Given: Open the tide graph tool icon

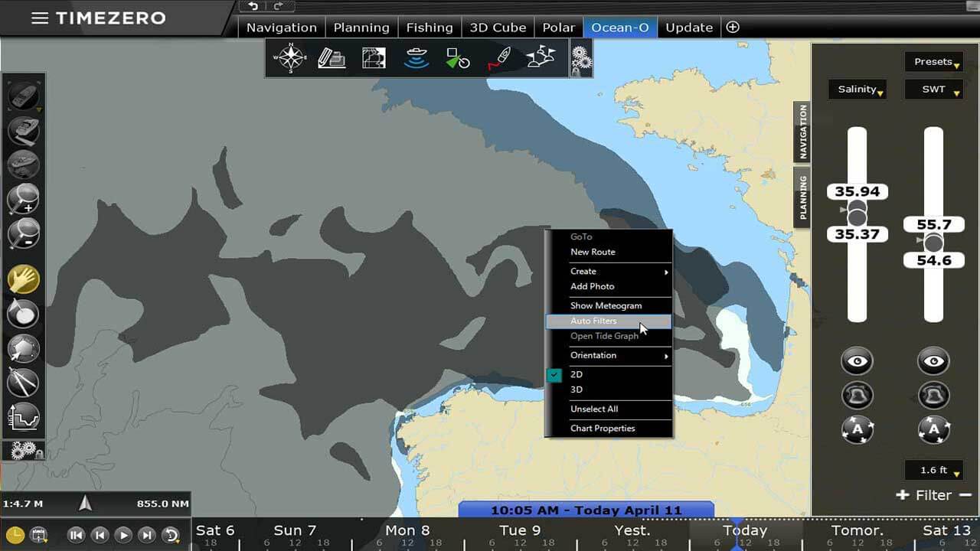Looking at the screenshot, I should click(23, 417).
